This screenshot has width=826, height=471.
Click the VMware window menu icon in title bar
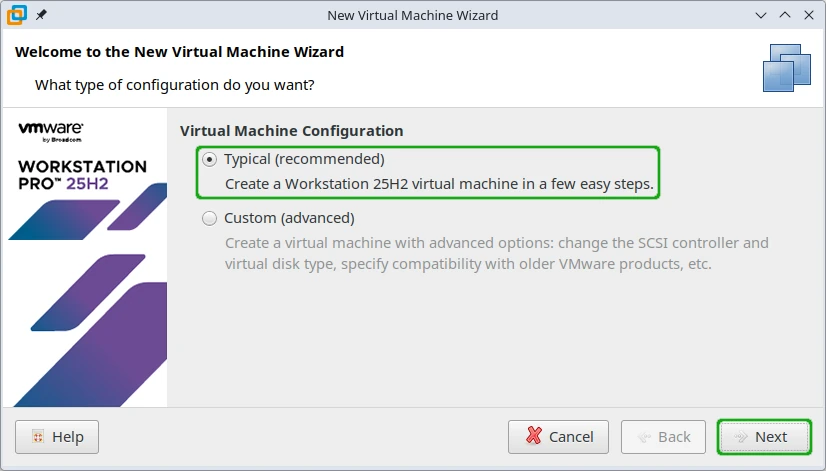click(x=16, y=15)
